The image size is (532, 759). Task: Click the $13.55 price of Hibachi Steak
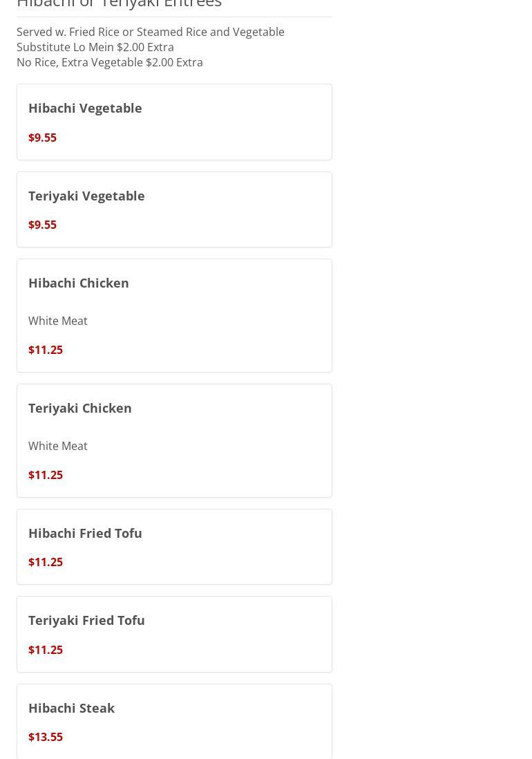click(46, 737)
